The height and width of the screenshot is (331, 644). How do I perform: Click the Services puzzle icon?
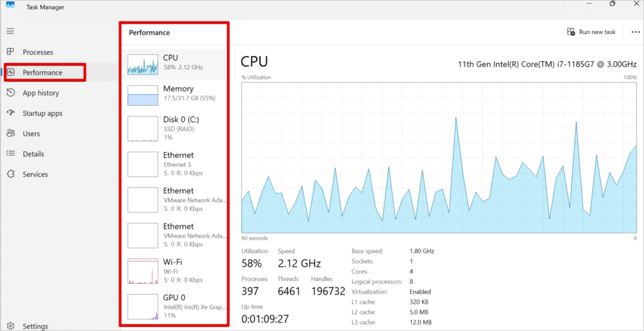point(11,174)
